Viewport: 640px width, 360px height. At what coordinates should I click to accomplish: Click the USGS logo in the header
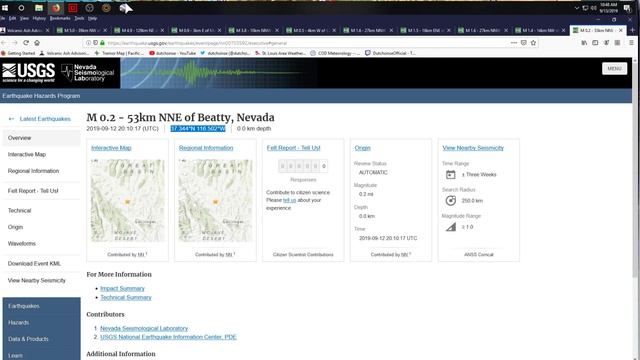pyautogui.click(x=29, y=73)
